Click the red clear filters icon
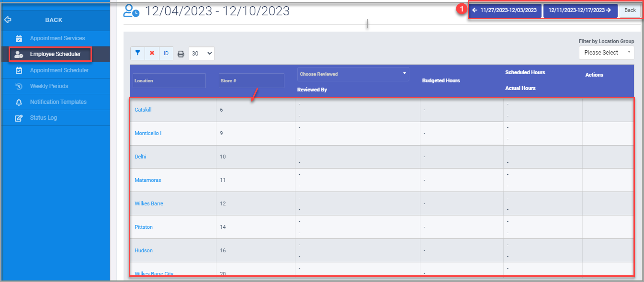The image size is (644, 282). click(x=152, y=53)
